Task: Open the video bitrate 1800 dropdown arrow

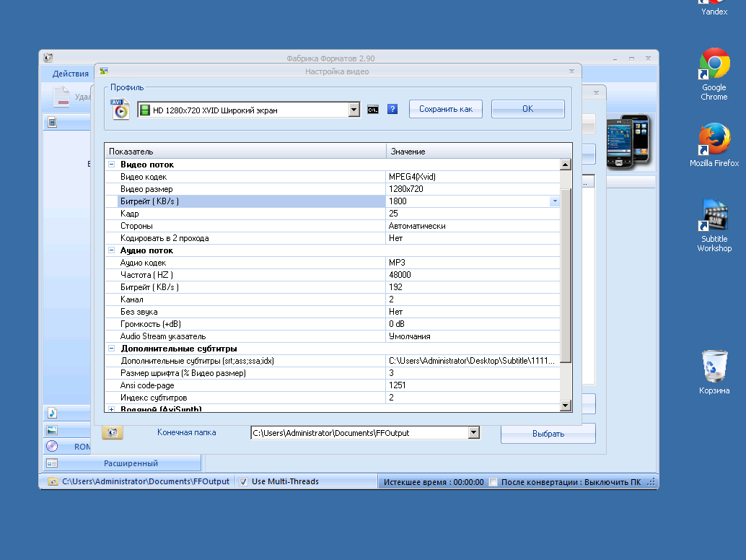Action: point(554,201)
